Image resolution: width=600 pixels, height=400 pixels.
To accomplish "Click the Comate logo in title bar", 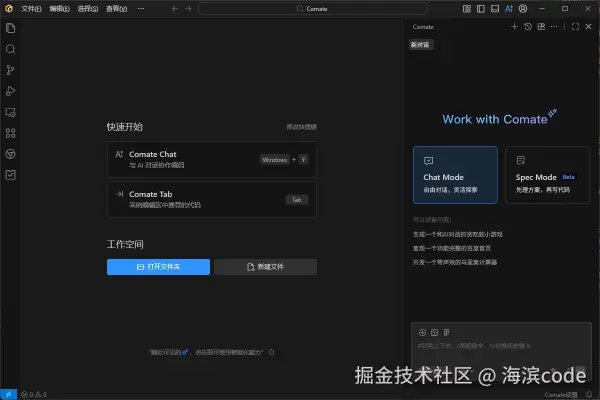I will pyautogui.click(x=8, y=8).
